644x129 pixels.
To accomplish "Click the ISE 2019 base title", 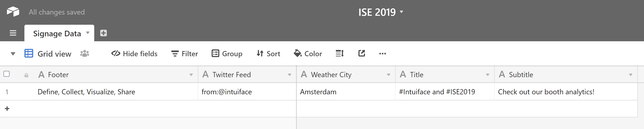I will pyautogui.click(x=377, y=12).
